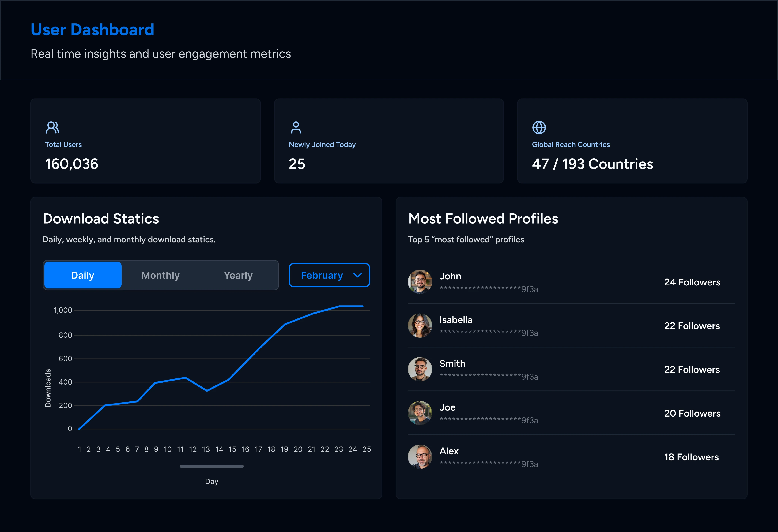The image size is (778, 532).
Task: Click Smith's 22 Followers count
Action: coord(692,370)
